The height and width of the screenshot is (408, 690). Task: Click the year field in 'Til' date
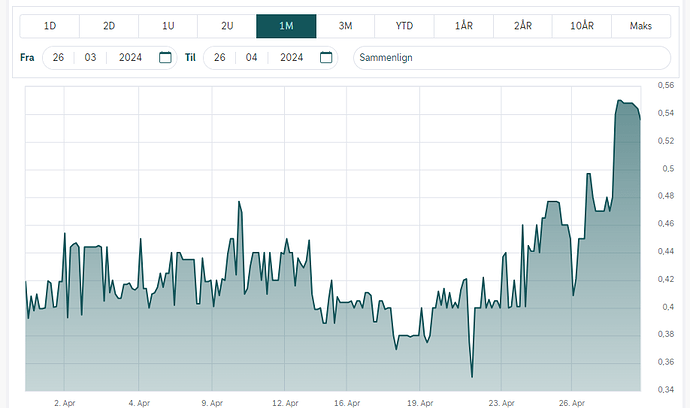coord(291,58)
